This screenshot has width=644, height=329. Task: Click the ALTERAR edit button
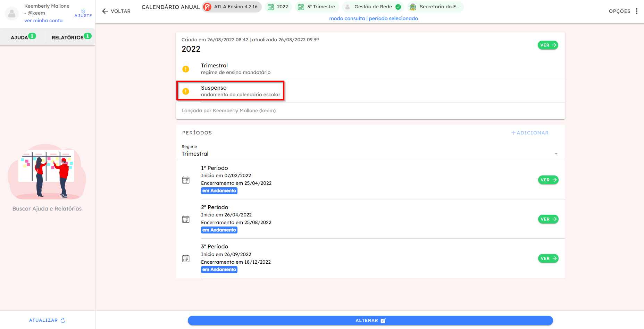(370, 321)
